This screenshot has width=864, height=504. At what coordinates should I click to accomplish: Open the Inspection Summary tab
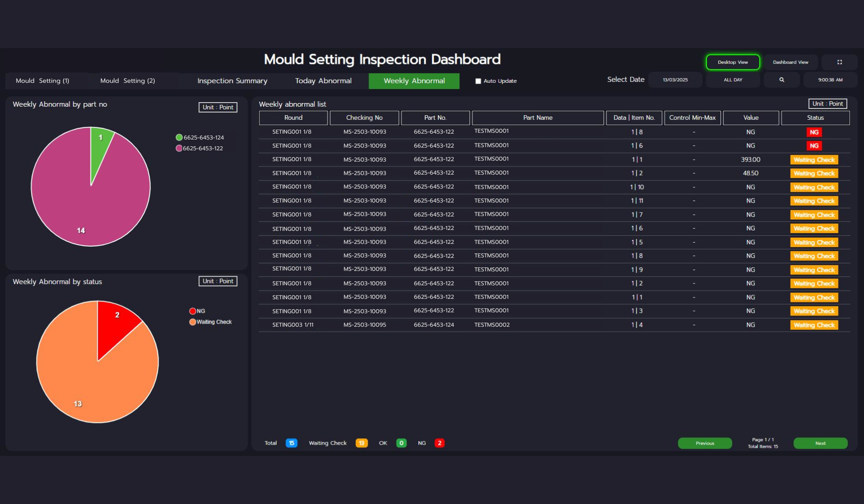point(232,81)
